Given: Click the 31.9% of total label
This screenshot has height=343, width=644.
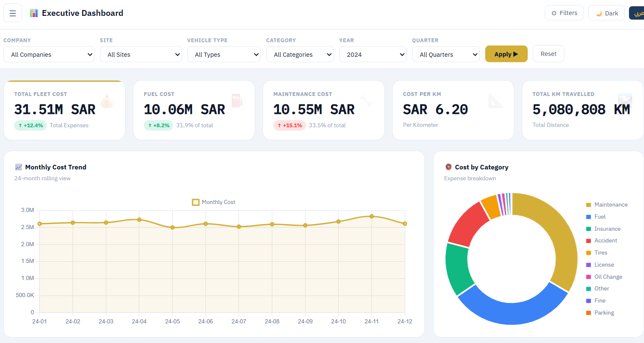Looking at the screenshot, I should (195, 125).
